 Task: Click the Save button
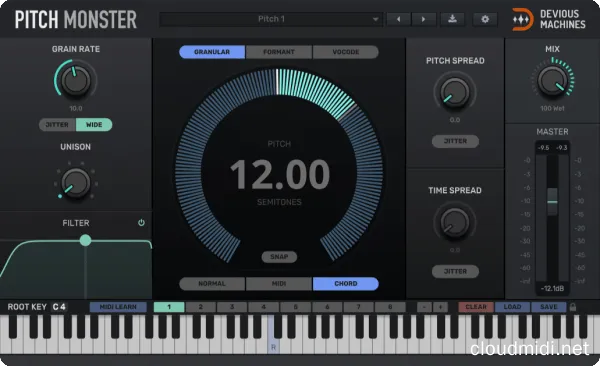(x=549, y=307)
